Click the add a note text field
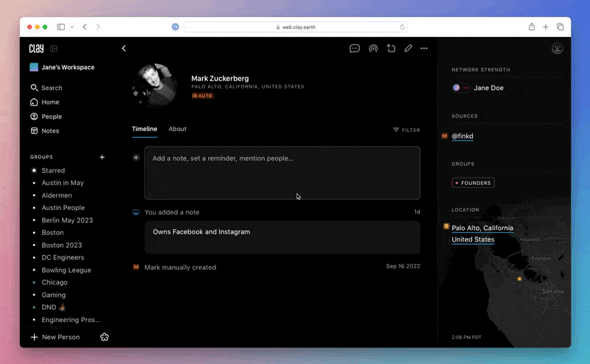 click(282, 172)
